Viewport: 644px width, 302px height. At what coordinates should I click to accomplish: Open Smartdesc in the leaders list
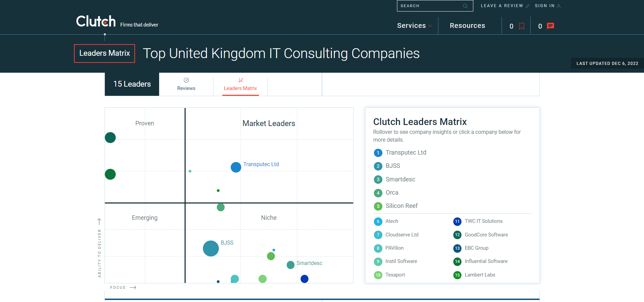(x=400, y=179)
